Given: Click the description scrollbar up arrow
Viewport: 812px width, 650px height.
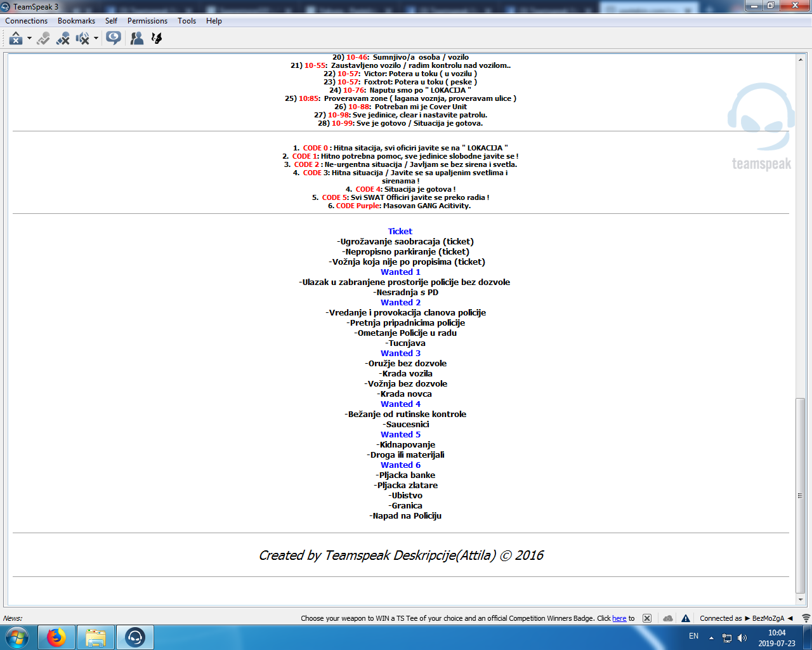Looking at the screenshot, I should [800, 58].
